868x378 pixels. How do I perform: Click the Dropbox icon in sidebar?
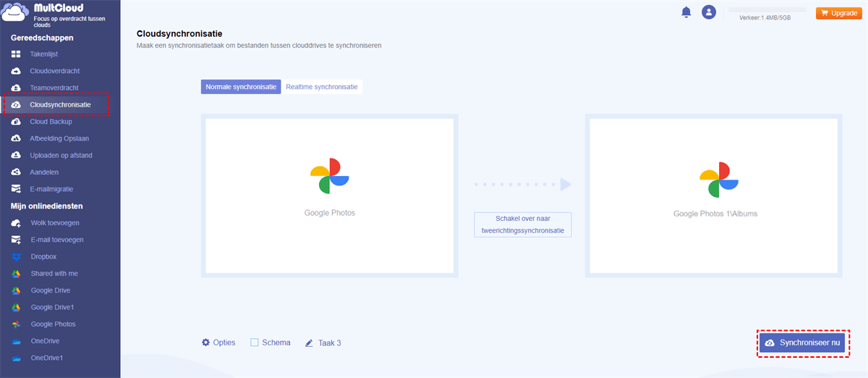tap(16, 256)
